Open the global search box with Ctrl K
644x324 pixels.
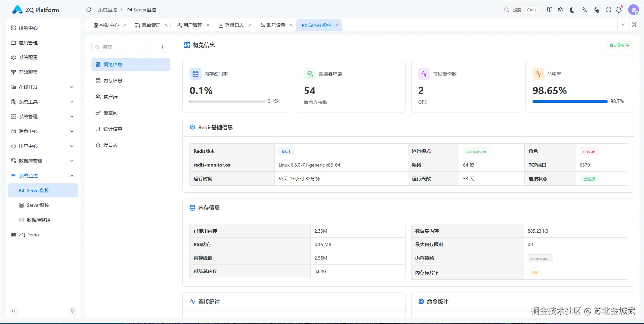pyautogui.click(x=521, y=10)
